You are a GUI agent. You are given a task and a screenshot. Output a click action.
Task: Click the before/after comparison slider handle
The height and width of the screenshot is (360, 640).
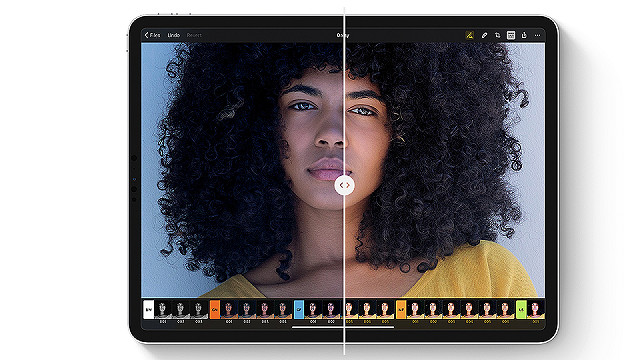[x=344, y=185]
